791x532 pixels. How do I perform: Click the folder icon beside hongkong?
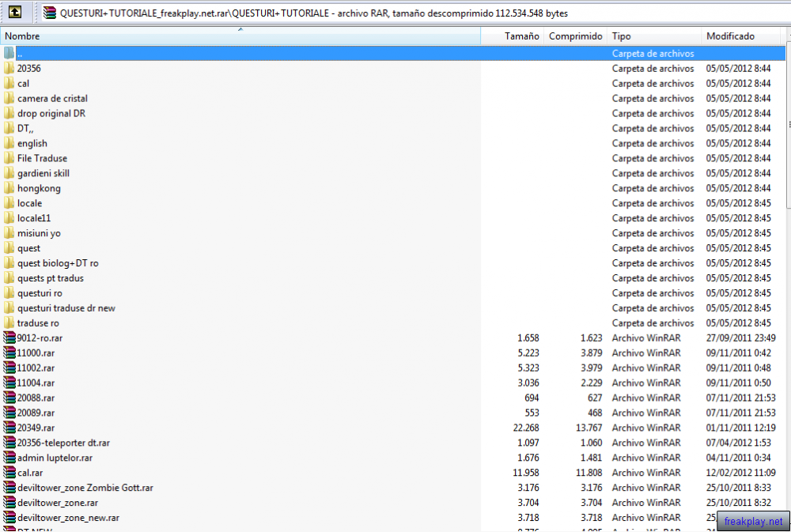pyautogui.click(x=9, y=188)
